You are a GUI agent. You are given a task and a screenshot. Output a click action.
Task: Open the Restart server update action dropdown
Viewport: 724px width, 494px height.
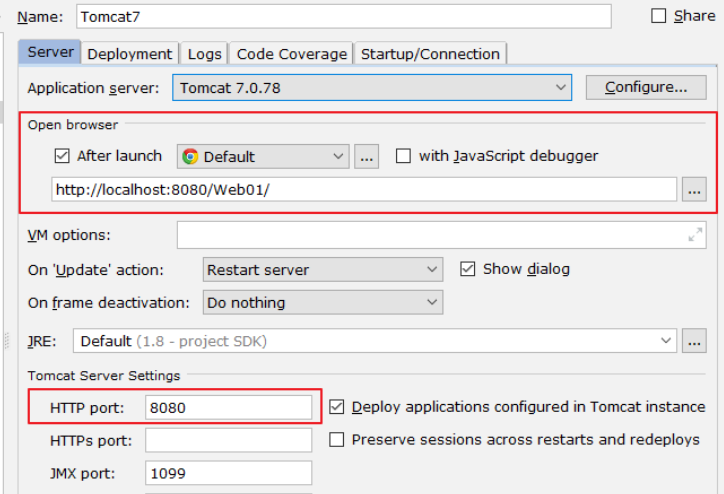pos(323,270)
